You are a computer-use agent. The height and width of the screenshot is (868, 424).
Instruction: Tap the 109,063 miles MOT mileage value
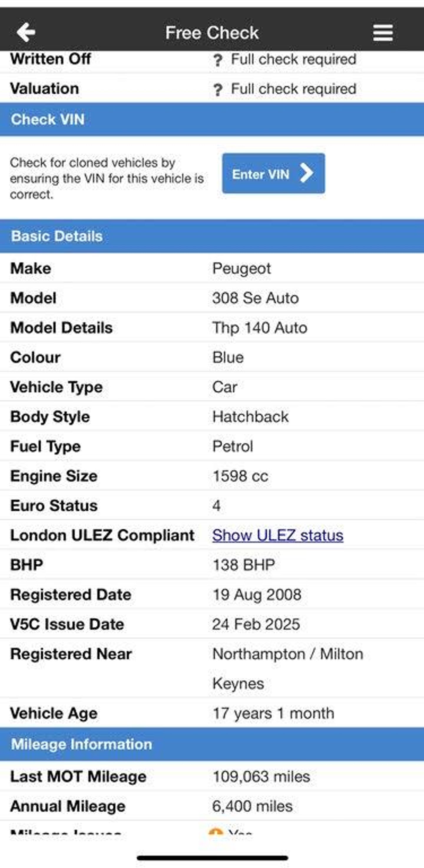pyautogui.click(x=261, y=777)
